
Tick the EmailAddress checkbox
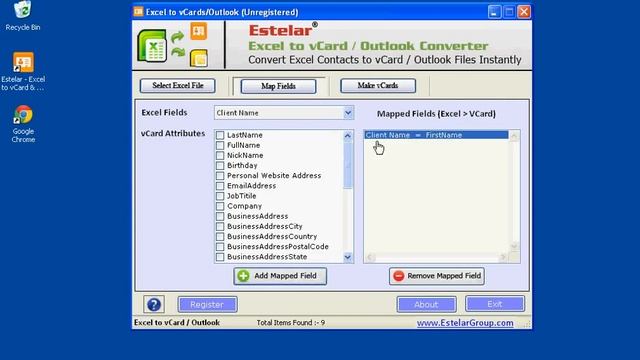pyautogui.click(x=220, y=186)
